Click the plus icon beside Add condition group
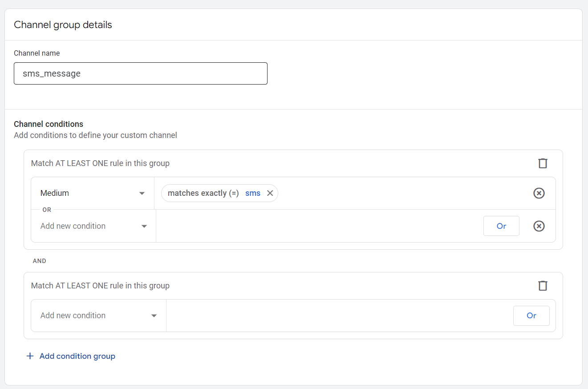The image size is (588, 389). tap(30, 356)
